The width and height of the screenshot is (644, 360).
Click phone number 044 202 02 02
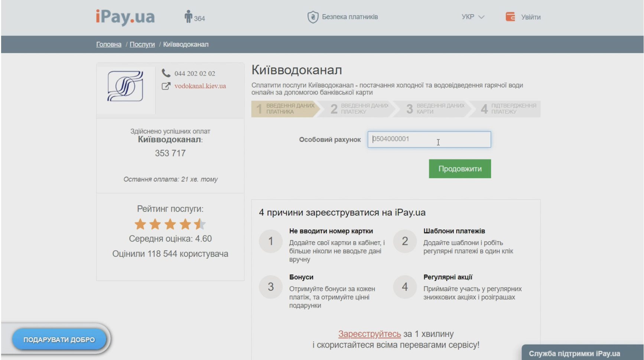[195, 73]
